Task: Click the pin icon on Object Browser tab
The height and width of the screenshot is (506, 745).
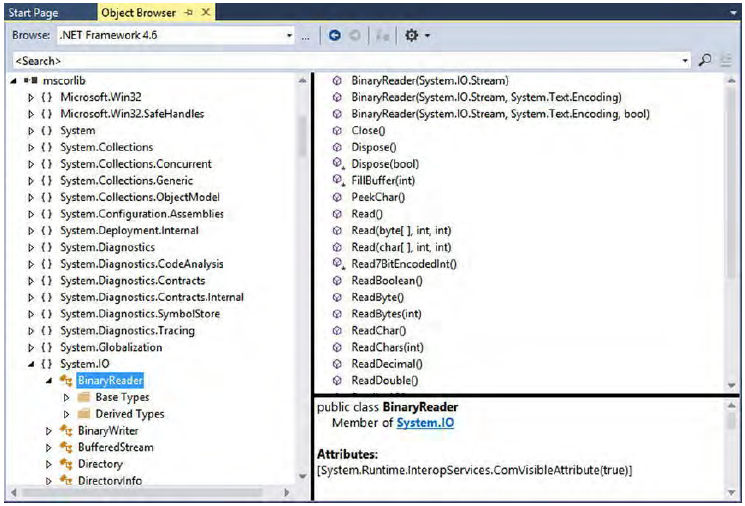Action: (189, 12)
